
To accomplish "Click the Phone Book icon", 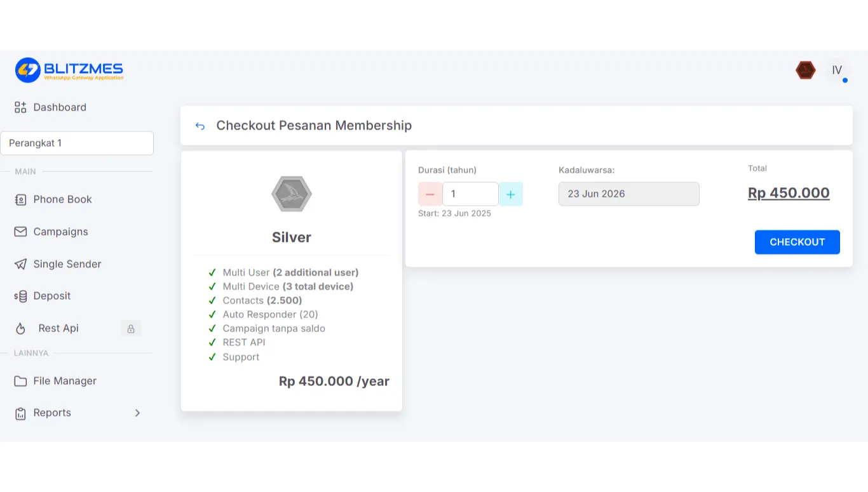I will pos(20,199).
